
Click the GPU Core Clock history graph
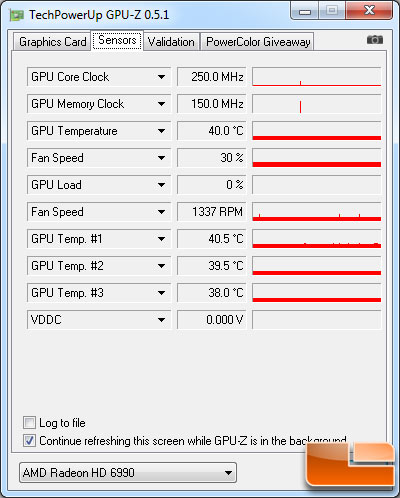(x=316, y=77)
